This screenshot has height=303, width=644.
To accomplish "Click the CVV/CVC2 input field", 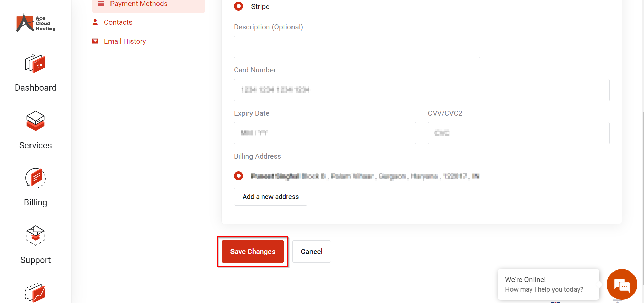I will pyautogui.click(x=518, y=133).
